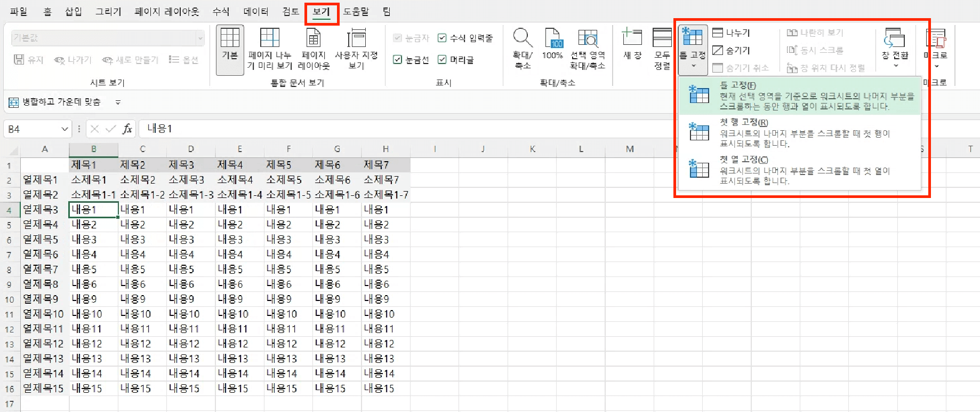This screenshot has height=412, width=980.
Task: Select column H header
Action: [385, 149]
